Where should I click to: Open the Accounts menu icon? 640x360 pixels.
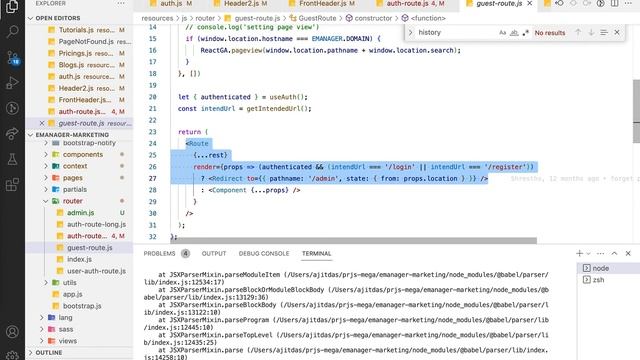(x=12, y=331)
